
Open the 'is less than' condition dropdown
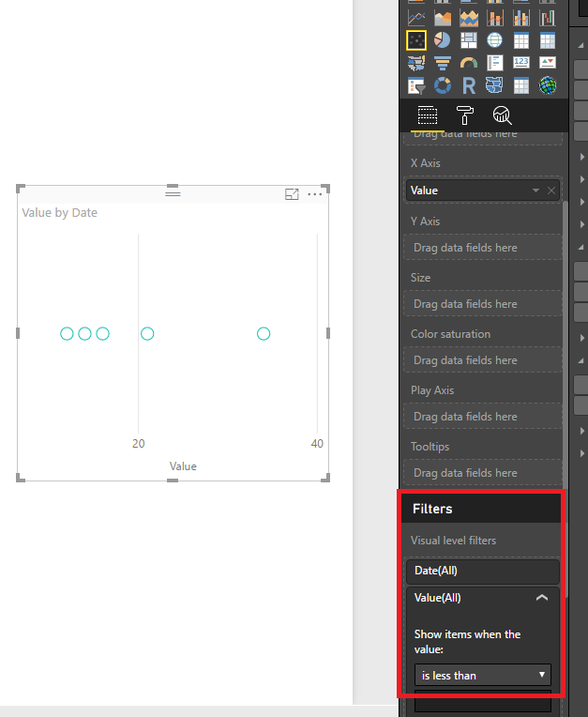[483, 675]
